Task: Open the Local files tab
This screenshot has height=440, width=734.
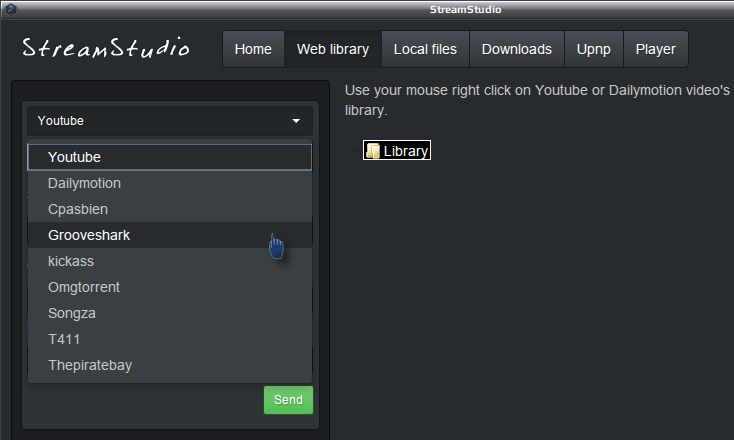Action: tap(425, 49)
